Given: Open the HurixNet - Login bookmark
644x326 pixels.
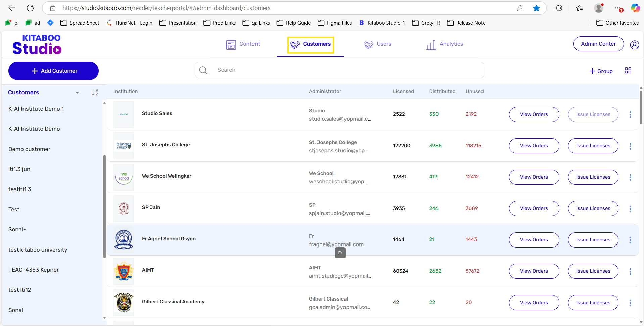Looking at the screenshot, I should click(129, 23).
